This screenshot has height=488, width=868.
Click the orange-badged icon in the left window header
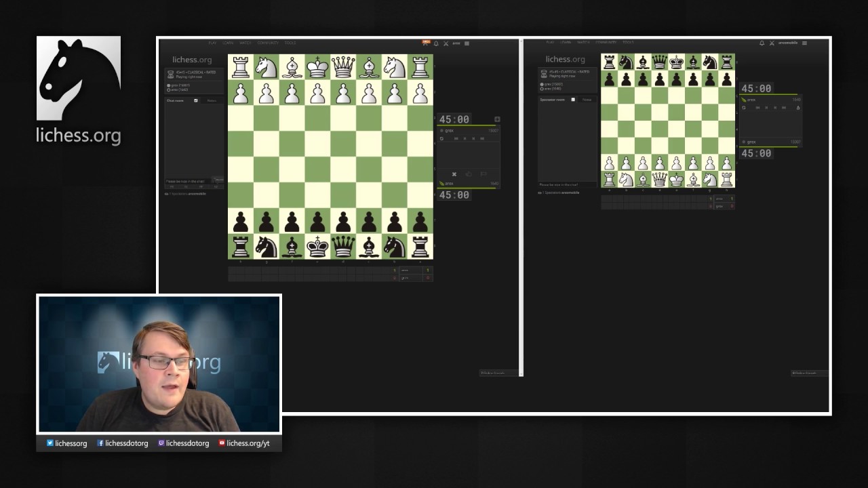pos(426,43)
